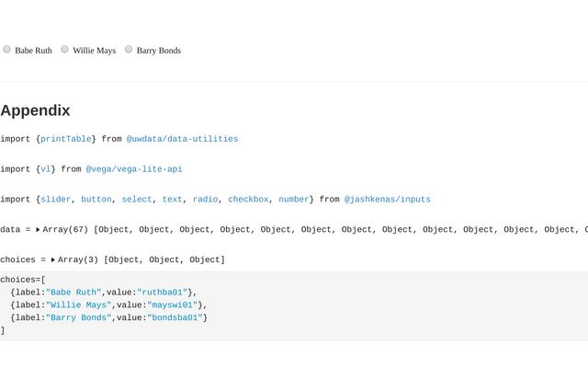Select the Willie Mays radio button
This screenshot has width=588, height=368.
coord(64,49)
